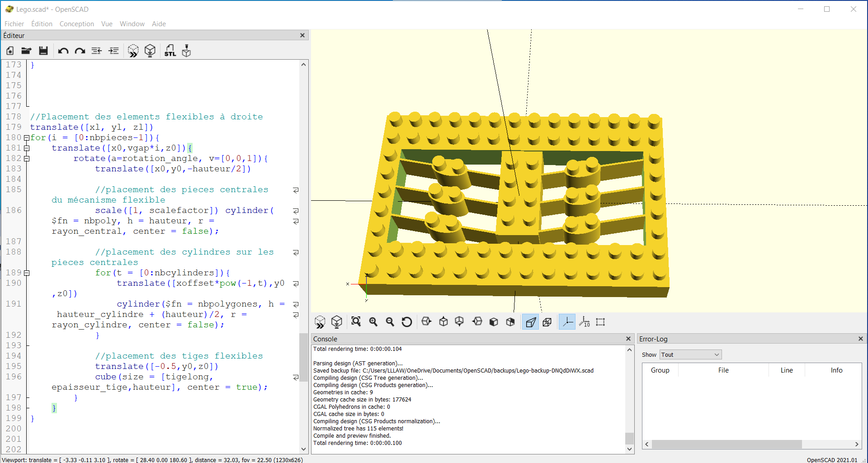Image resolution: width=868 pixels, height=463 pixels.
Task: Click the Console scrollbar down arrow
Action: coord(629,449)
